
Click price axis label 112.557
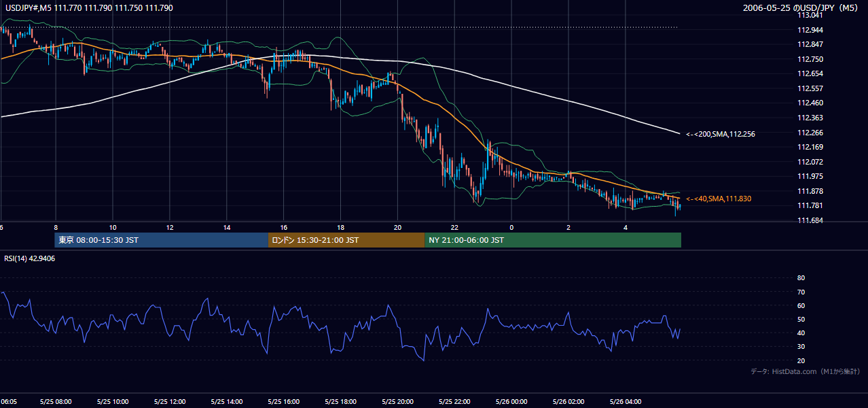tap(810, 88)
